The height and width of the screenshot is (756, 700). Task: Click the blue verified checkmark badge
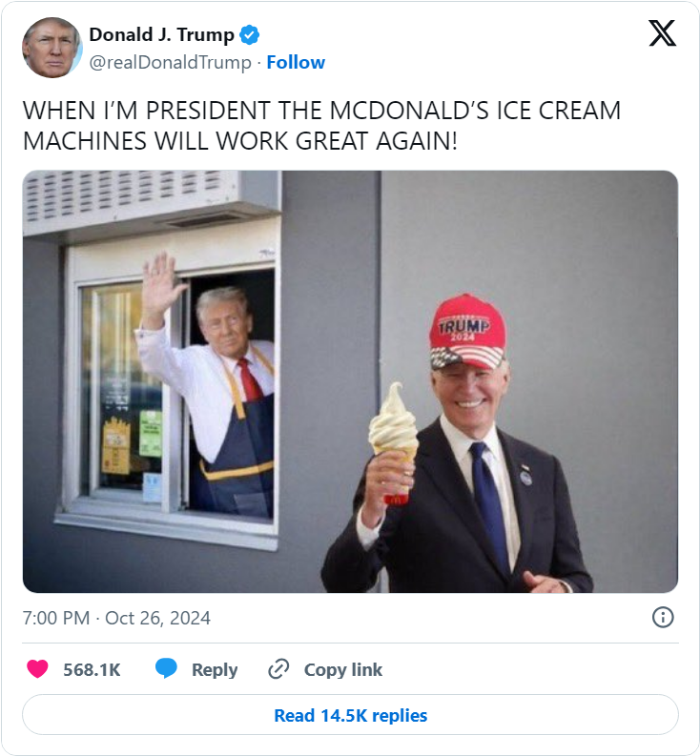[250, 34]
